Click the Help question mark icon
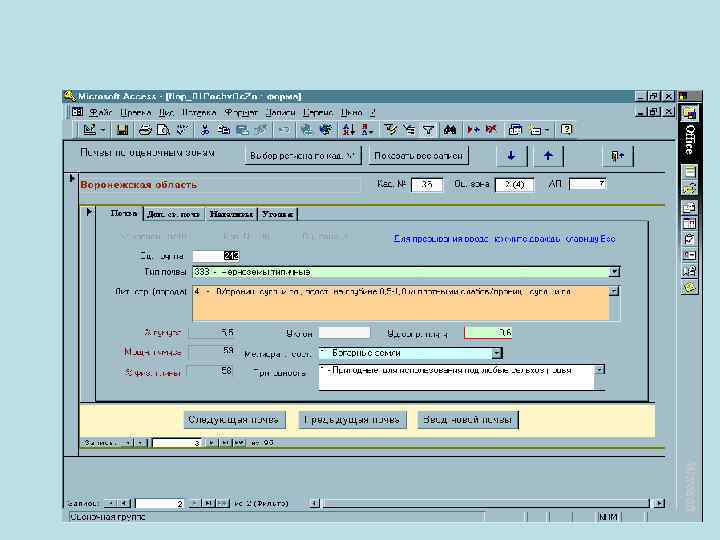 click(x=567, y=130)
